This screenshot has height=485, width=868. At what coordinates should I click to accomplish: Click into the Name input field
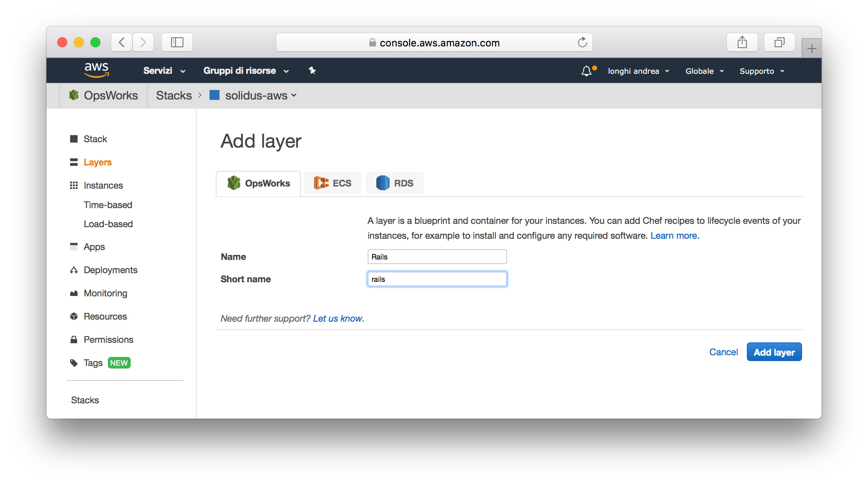tap(437, 257)
